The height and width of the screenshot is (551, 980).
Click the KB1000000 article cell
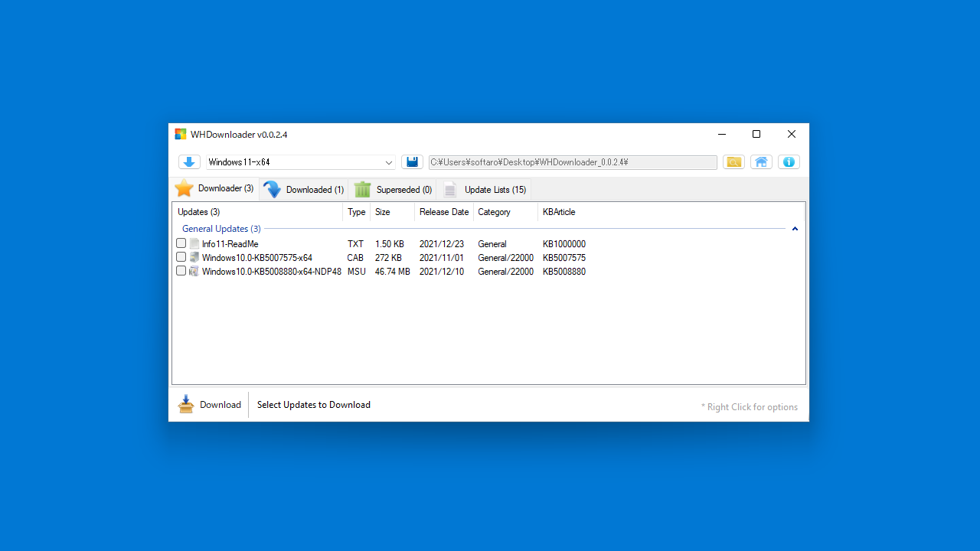564,244
